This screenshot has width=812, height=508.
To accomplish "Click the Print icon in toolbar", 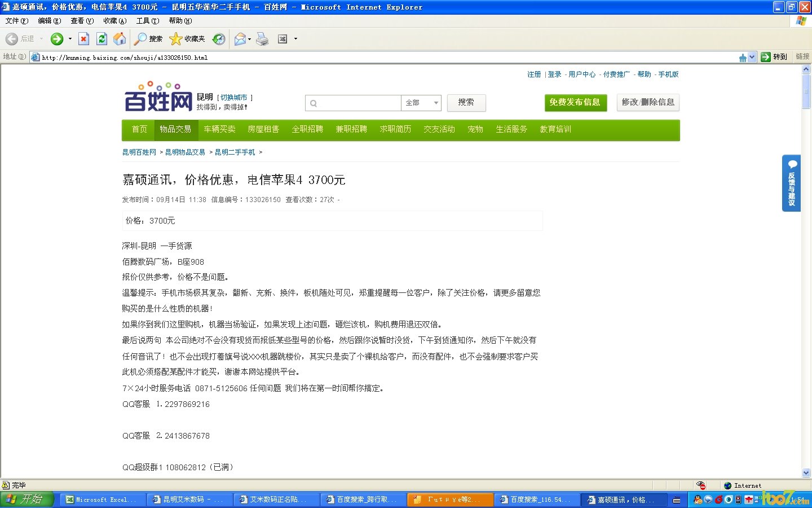I will 262,38.
